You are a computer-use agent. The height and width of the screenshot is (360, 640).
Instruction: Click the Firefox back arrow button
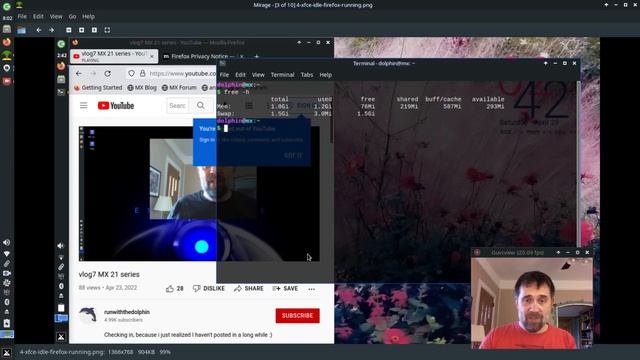click(79, 73)
